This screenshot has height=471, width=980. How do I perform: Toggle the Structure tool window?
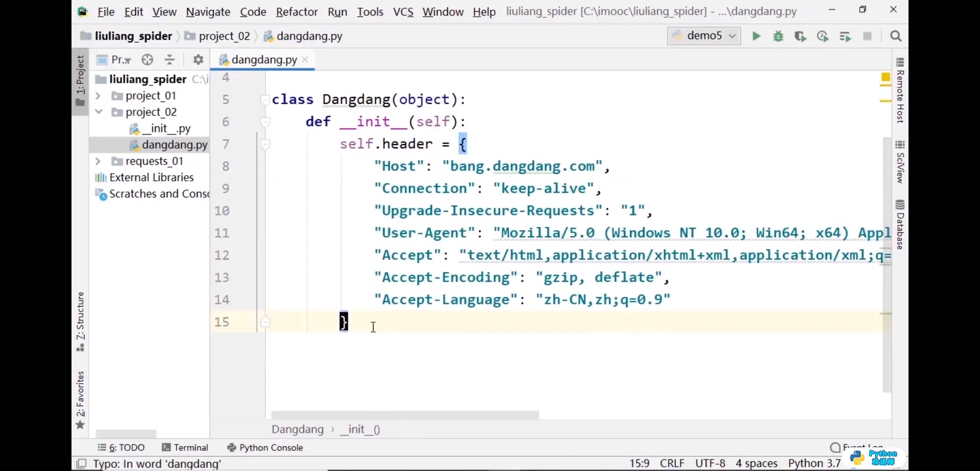coord(80,321)
